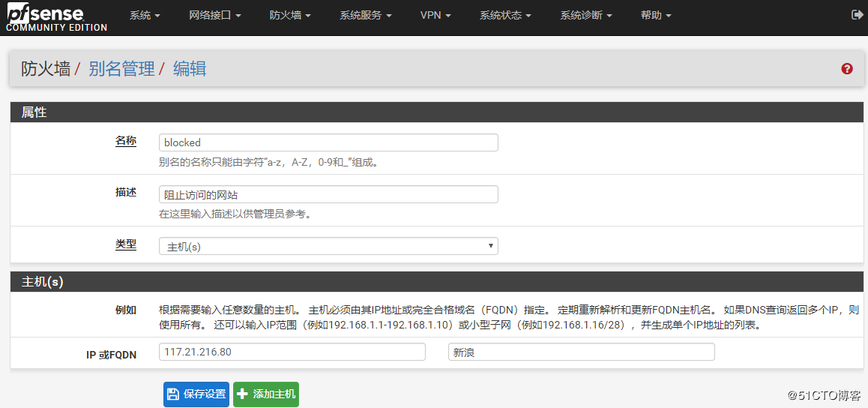Click the 名称 field containing blocked
Image resolution: width=868 pixels, height=408 pixels.
pos(328,142)
